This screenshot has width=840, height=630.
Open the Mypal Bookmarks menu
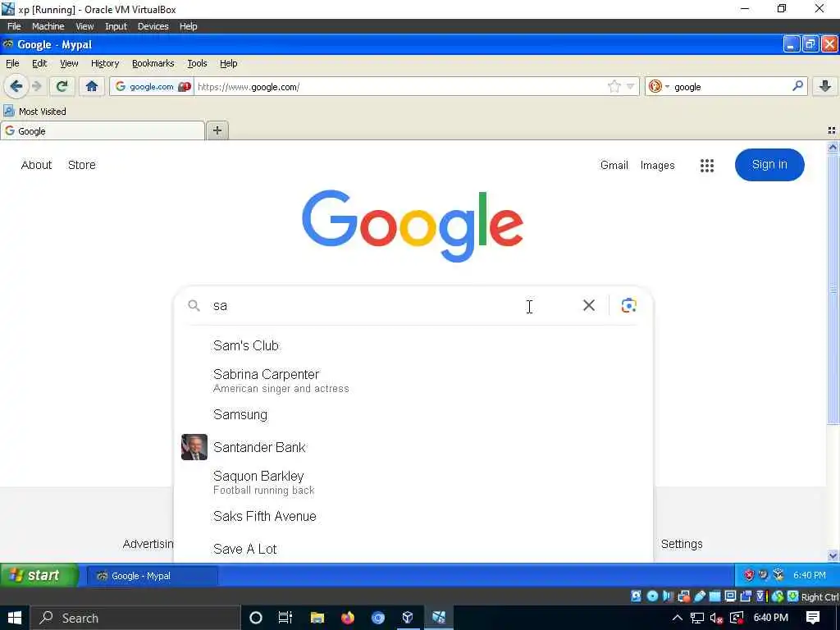[153, 63]
